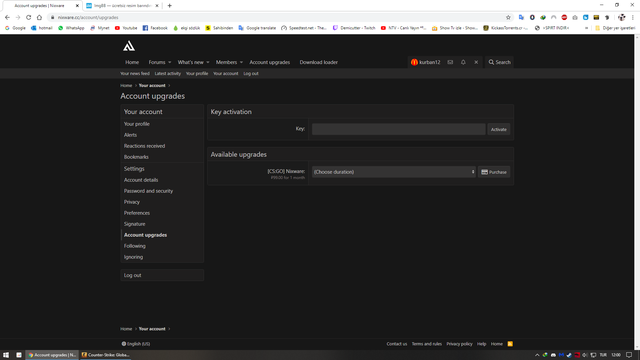The image size is (640, 360).
Task: Click the Google Translate extension icon
Action: 521,18
